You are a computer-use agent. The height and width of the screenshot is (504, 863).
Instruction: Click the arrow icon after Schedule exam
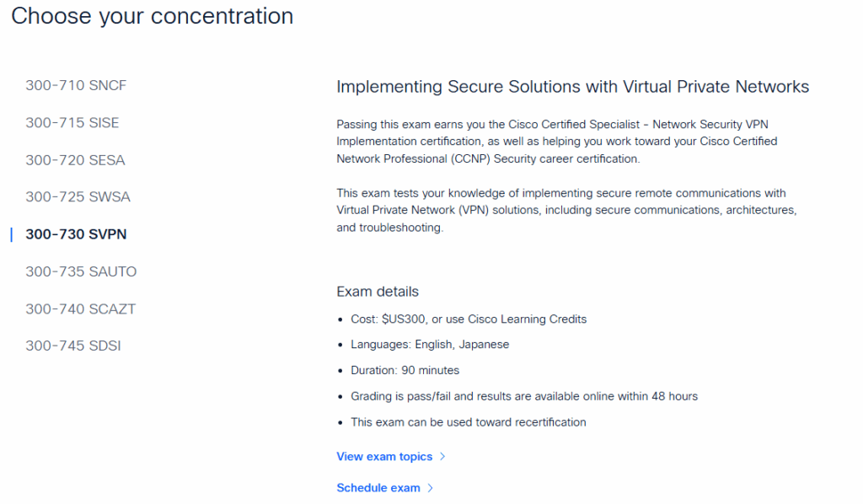pos(430,488)
